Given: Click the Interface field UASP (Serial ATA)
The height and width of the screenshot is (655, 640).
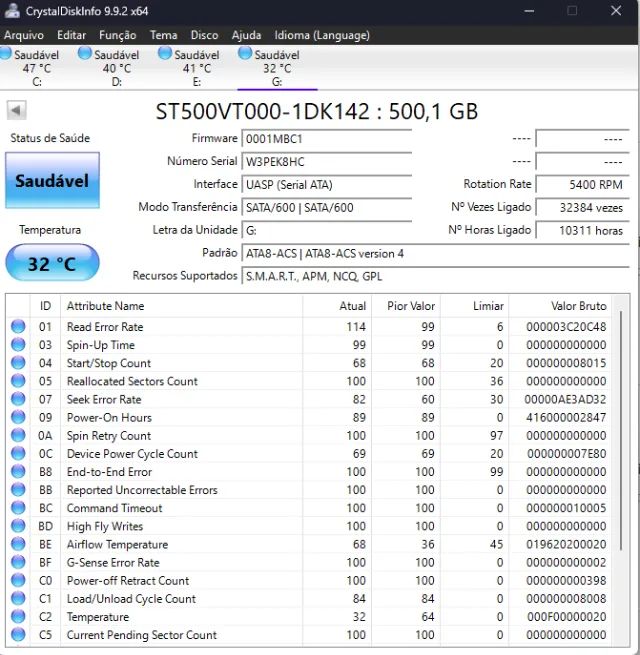Looking at the screenshot, I should coord(327,184).
